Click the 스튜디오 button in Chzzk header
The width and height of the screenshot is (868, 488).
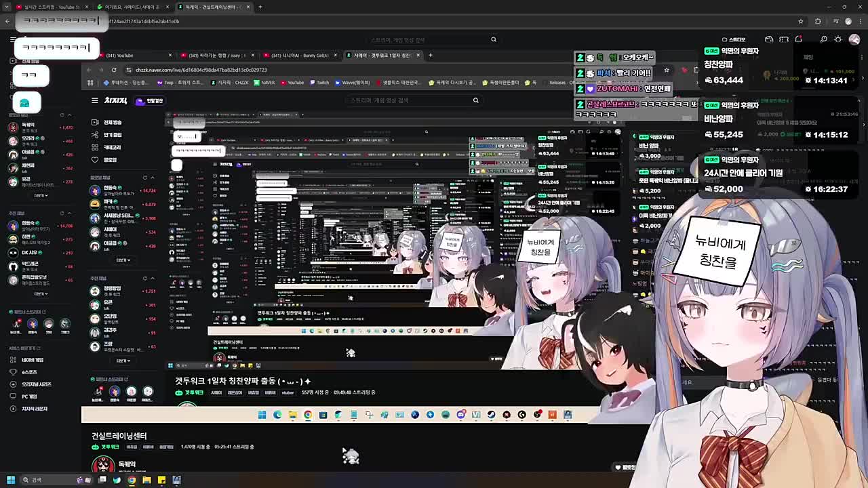pyautogui.click(x=734, y=39)
